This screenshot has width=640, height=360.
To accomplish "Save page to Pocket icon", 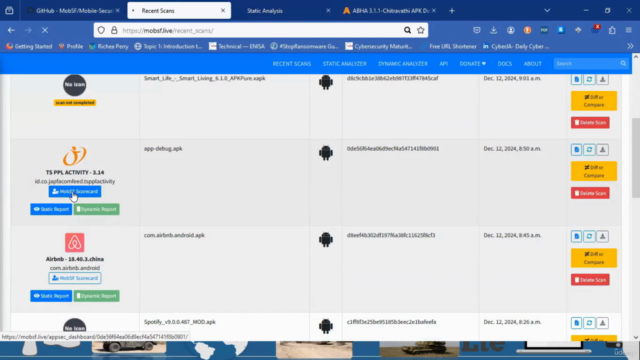I will point(477,30).
